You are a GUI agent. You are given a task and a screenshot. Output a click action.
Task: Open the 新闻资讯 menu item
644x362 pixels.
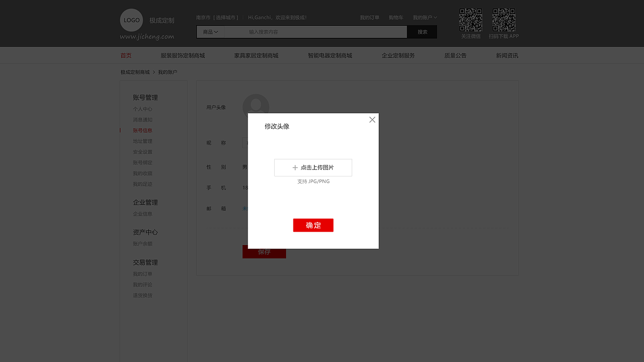tap(507, 55)
